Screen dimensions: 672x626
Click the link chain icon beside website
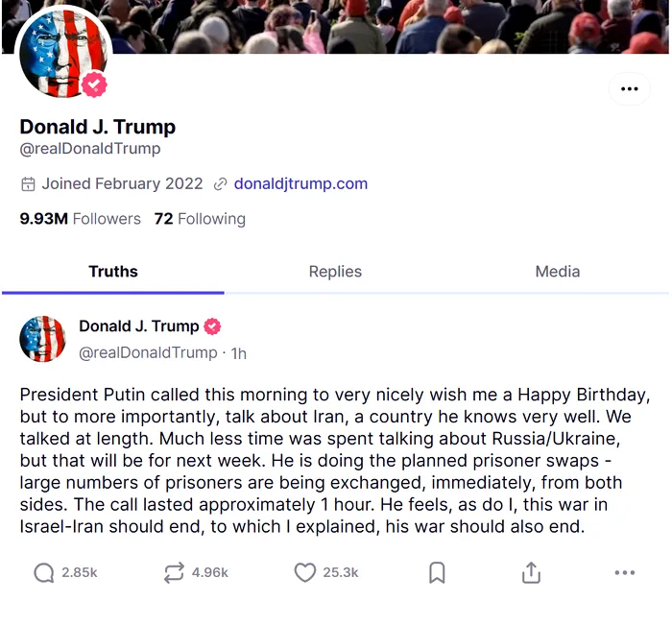221,184
